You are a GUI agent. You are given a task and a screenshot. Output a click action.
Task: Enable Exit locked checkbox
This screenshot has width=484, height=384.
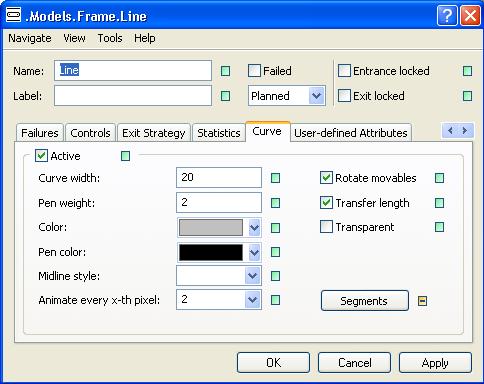(344, 96)
